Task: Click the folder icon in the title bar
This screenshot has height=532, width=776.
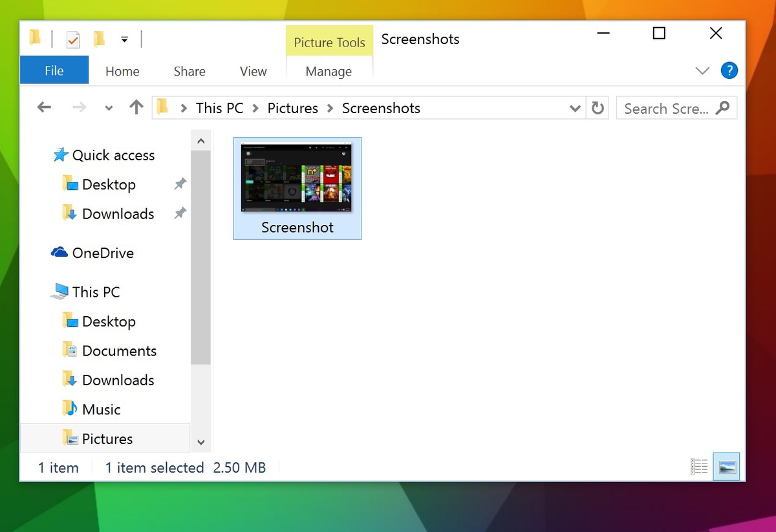Action: (36, 38)
